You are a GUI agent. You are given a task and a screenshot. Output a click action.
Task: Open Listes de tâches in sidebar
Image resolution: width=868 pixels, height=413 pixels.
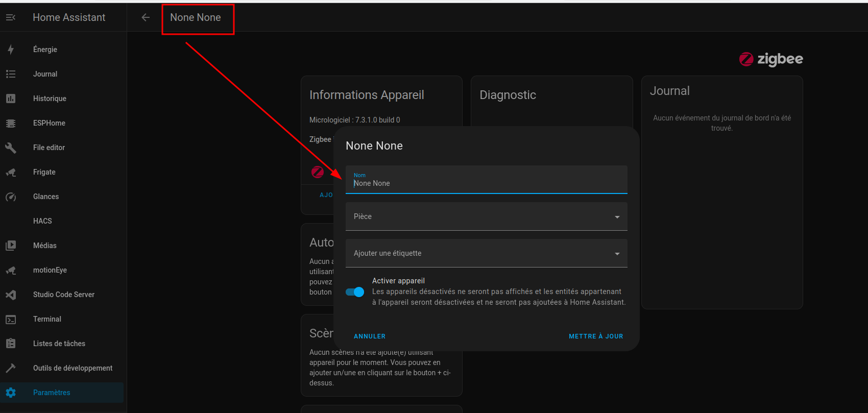(x=62, y=344)
